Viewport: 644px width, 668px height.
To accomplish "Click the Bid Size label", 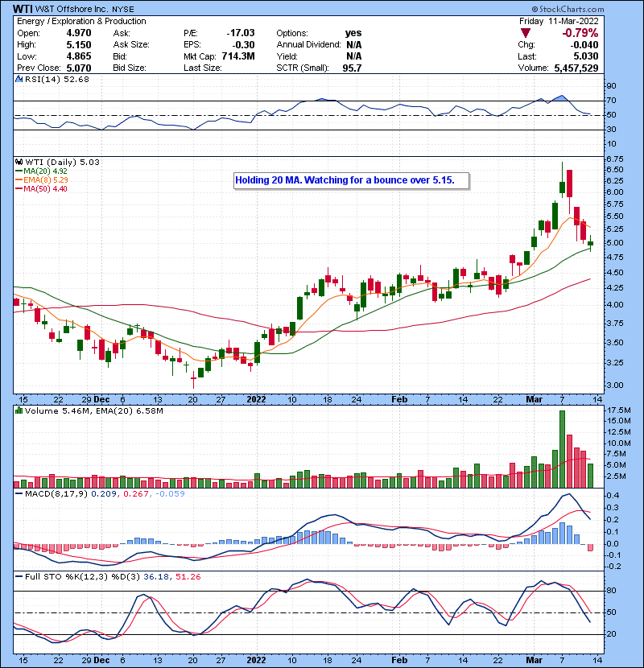I will [x=130, y=68].
